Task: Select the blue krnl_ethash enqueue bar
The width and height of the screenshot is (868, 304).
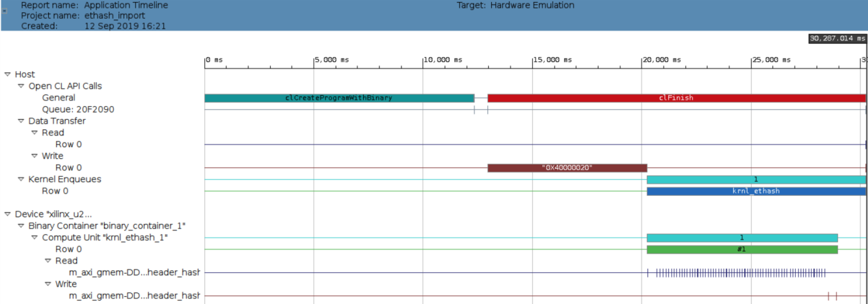Action: point(756,191)
